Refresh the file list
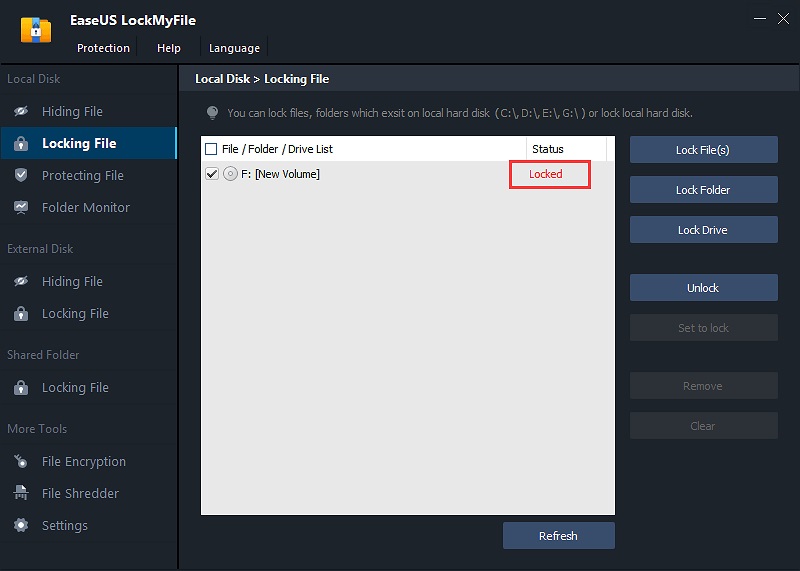Screen dimensions: 800x571 tap(559, 535)
